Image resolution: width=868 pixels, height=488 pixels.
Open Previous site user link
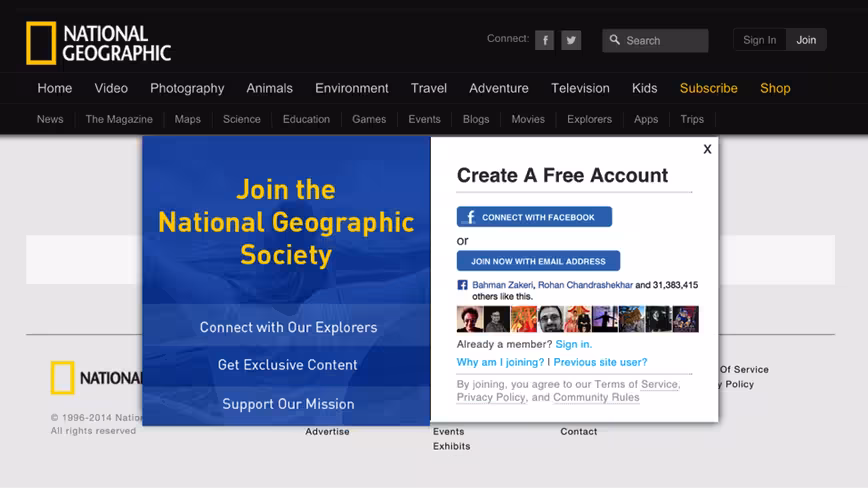tap(600, 362)
